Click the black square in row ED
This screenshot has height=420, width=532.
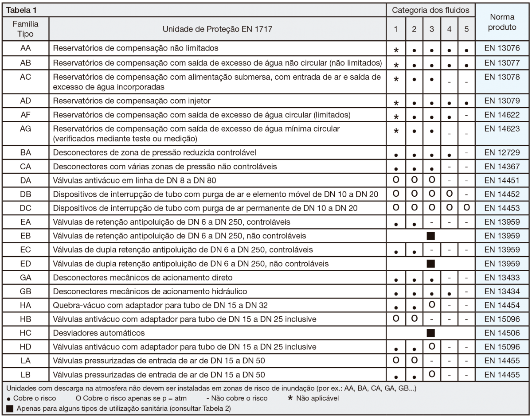coord(430,263)
